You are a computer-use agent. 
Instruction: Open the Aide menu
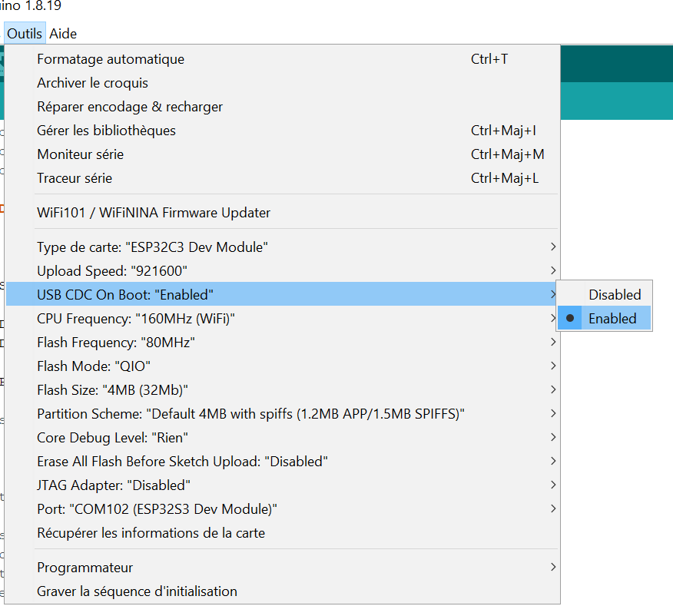click(63, 34)
